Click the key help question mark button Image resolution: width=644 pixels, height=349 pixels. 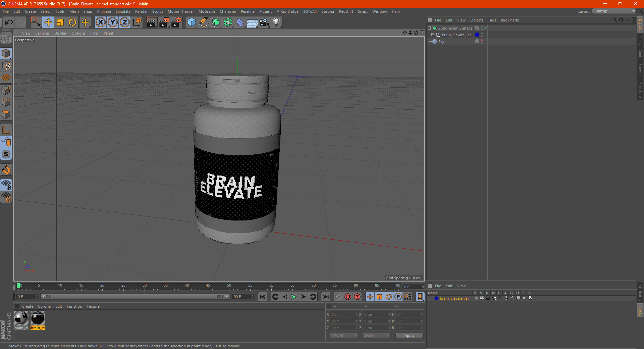click(357, 297)
